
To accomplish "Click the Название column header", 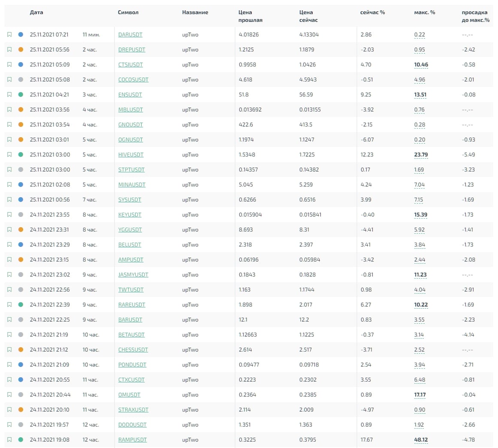I will [x=195, y=12].
